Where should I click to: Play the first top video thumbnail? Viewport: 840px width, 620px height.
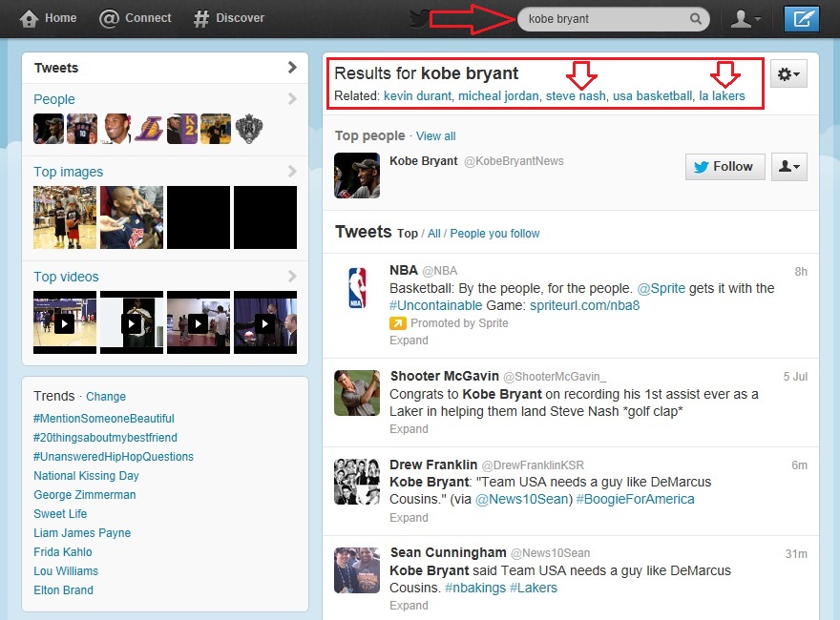click(x=64, y=323)
